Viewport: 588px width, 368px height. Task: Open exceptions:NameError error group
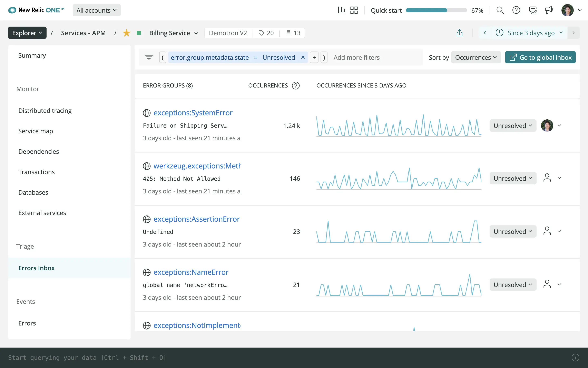click(x=191, y=272)
